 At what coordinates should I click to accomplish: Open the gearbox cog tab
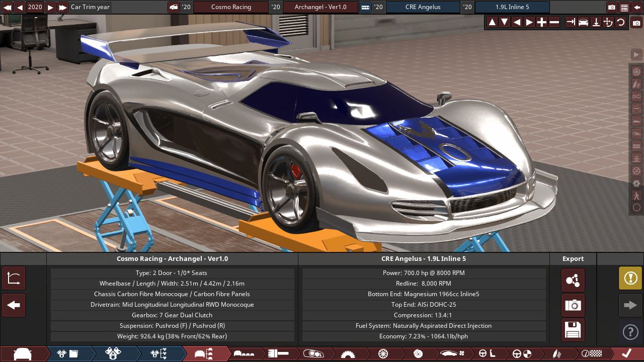pos(348,354)
